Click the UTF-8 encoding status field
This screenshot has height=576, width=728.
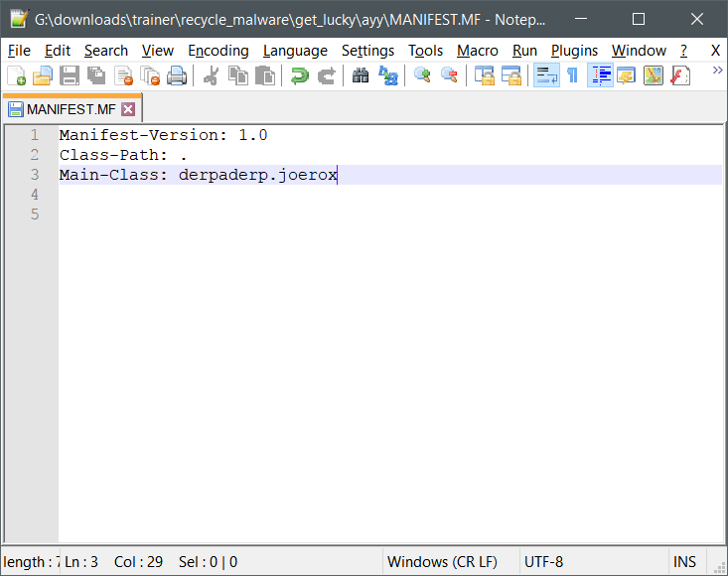click(543, 562)
